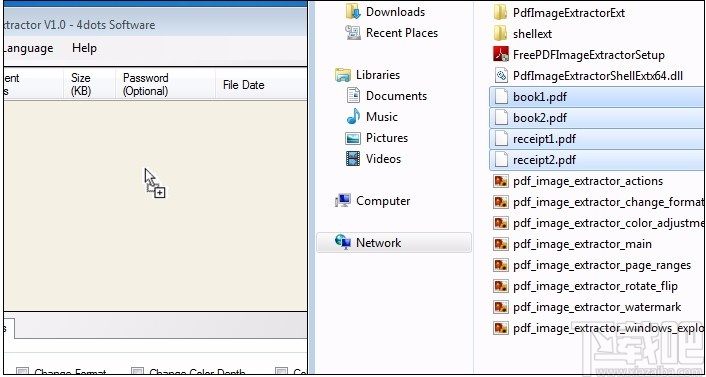This screenshot has height=377, width=706.
Task: Click the FreePDFImageExtractorSetup PDF icon
Action: coord(501,55)
